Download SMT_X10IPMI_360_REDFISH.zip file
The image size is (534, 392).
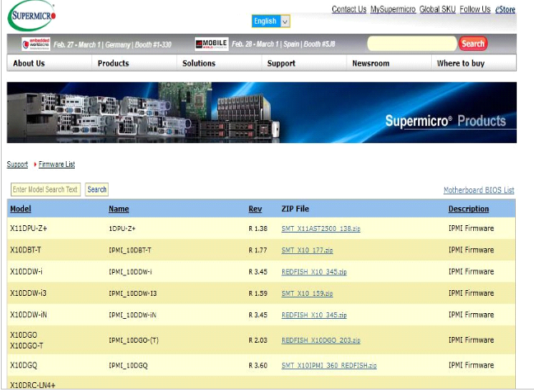click(x=329, y=366)
